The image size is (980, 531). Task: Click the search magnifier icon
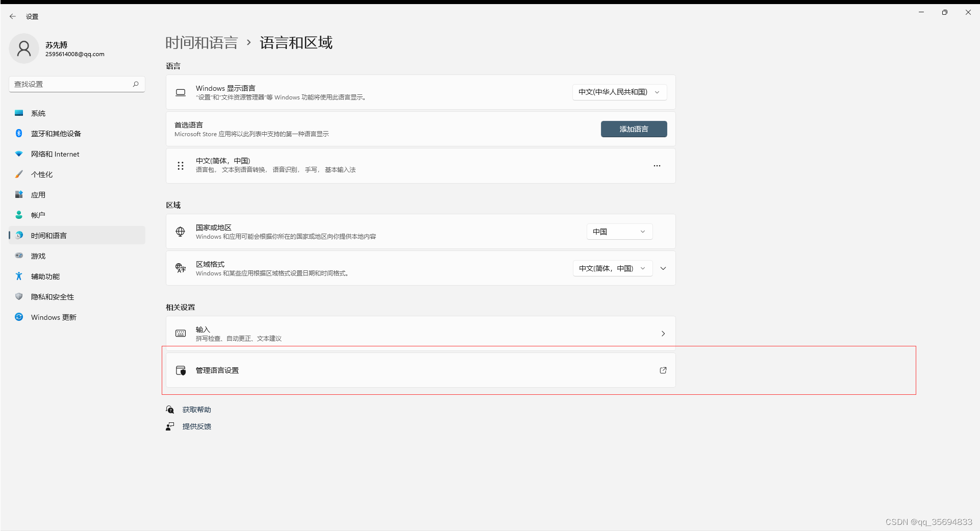tap(136, 84)
